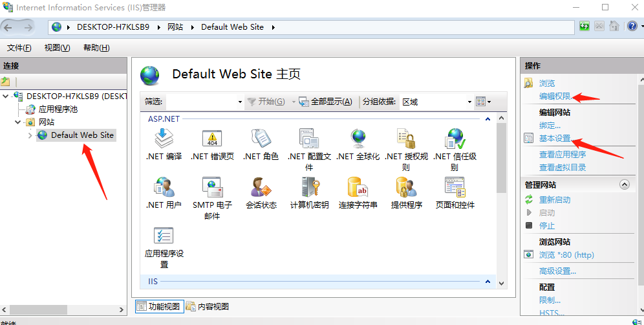This screenshot has height=325, width=644.
Task: Click the help question mark icon
Action: point(632,27)
